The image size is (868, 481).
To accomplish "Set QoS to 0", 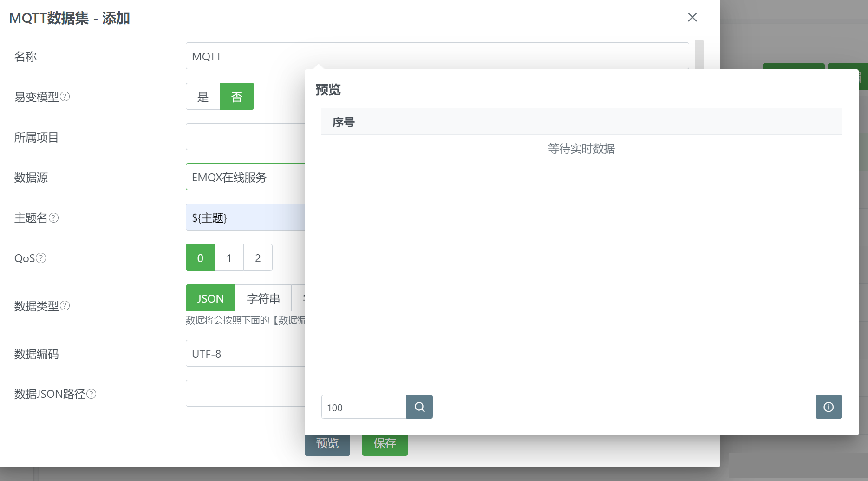I will click(200, 257).
